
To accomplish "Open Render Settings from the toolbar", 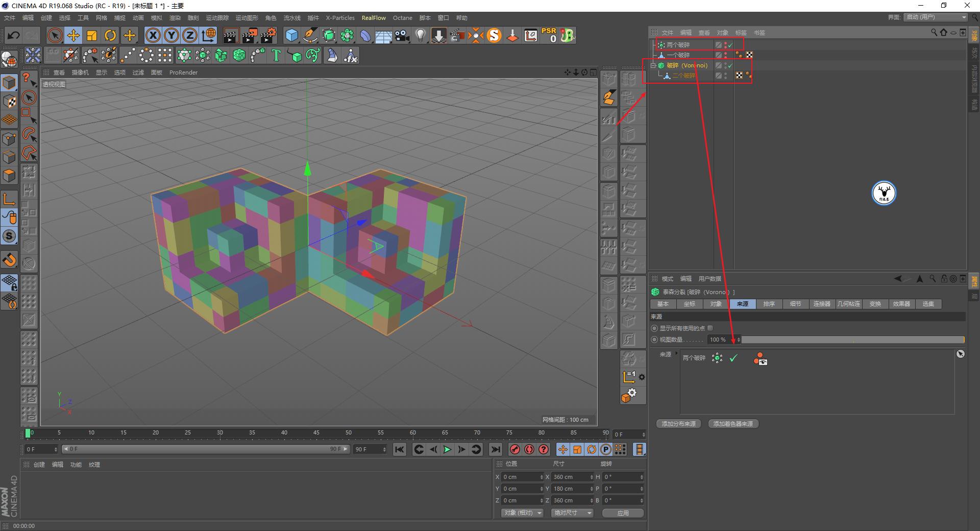I will coord(267,35).
